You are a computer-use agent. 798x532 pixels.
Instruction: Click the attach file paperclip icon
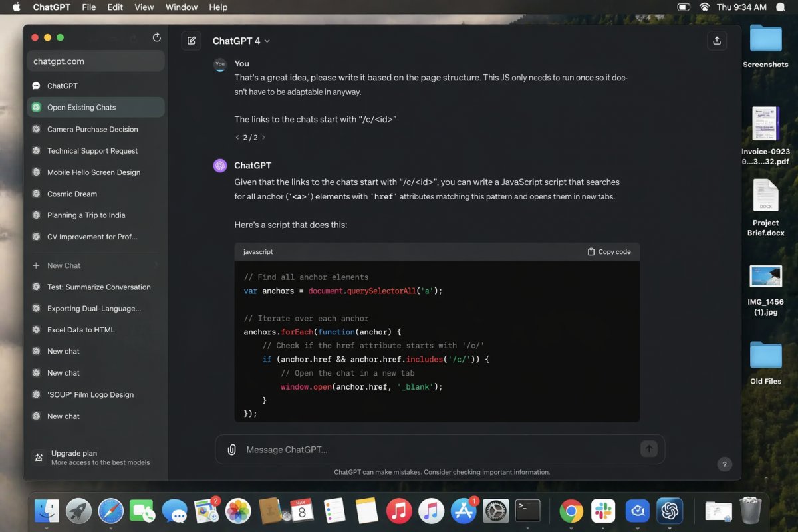[231, 450]
